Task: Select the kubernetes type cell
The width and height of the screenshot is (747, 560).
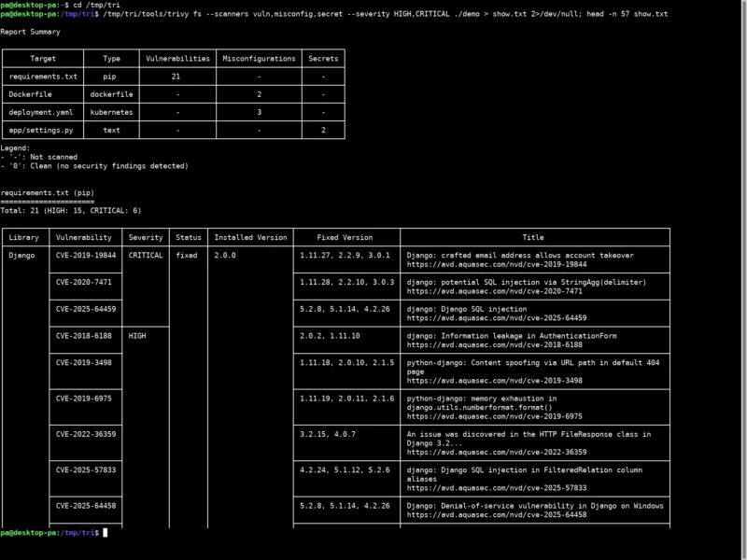Action: tap(111, 112)
